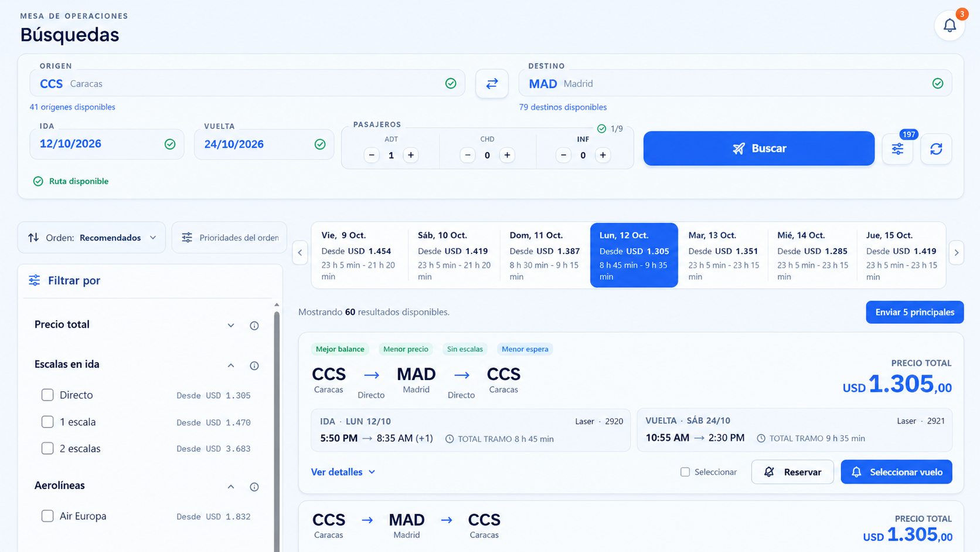The image size is (980, 552).
Task: Select the Vie, 9 Oct. date tab
Action: pos(359,255)
